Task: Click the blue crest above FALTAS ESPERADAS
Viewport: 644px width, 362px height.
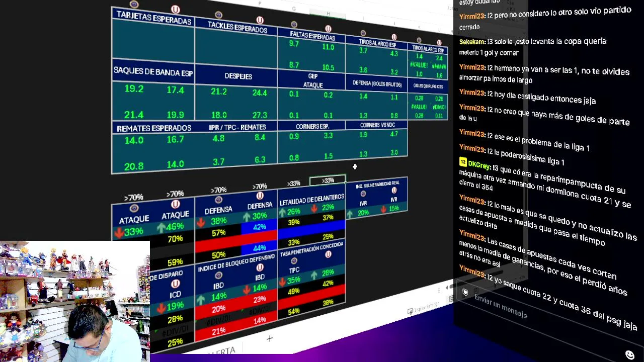Action: 294,25
